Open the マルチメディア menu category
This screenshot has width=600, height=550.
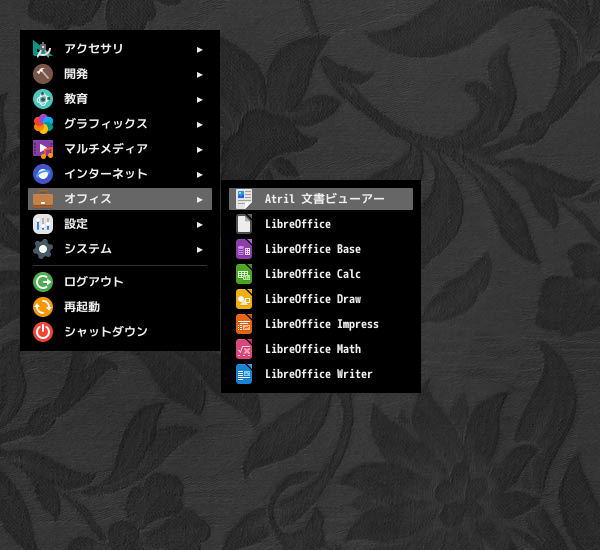[x=120, y=149]
